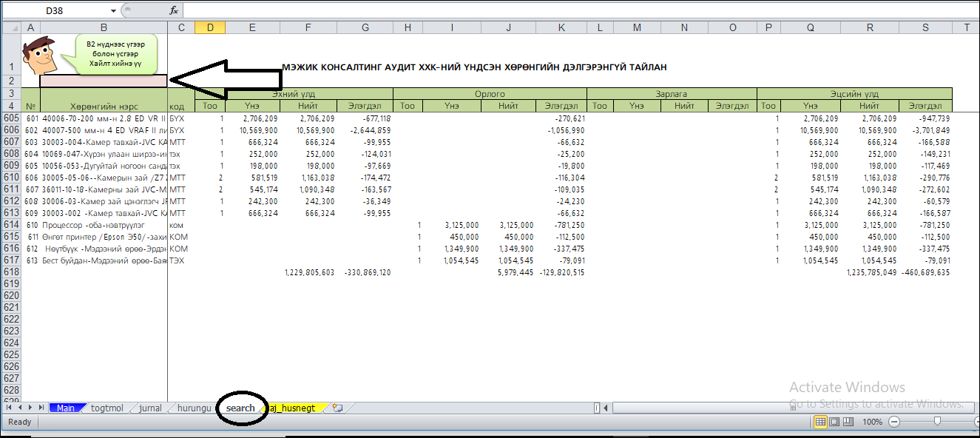Click the 100% zoom level button
This screenshot has width=980, height=438.
click(x=873, y=422)
